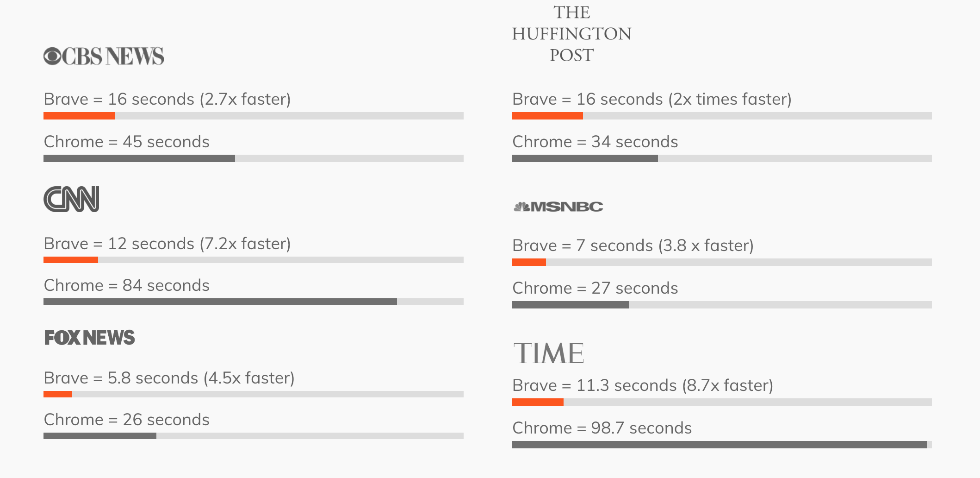Click the CBS Brave orange progress bar

[79, 116]
